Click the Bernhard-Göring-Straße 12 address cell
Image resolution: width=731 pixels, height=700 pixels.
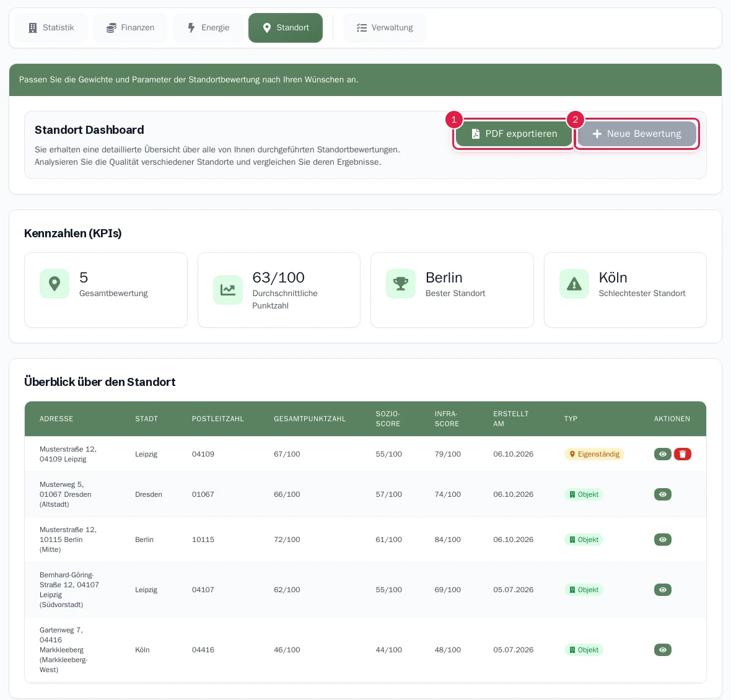(69, 590)
